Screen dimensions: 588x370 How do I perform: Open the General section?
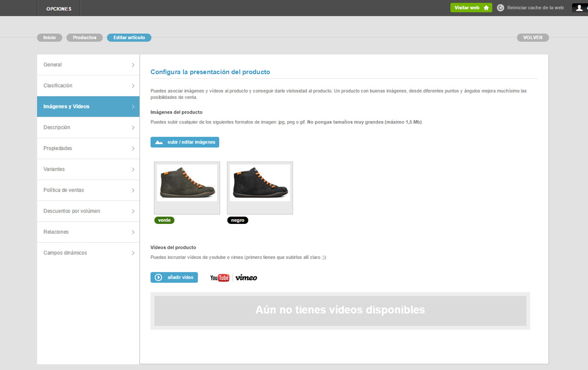pyautogui.click(x=88, y=65)
